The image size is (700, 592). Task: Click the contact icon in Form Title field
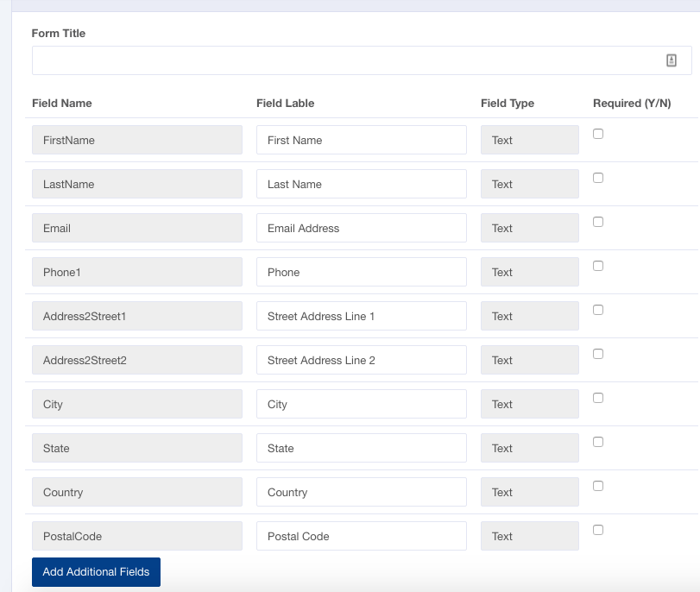click(672, 60)
